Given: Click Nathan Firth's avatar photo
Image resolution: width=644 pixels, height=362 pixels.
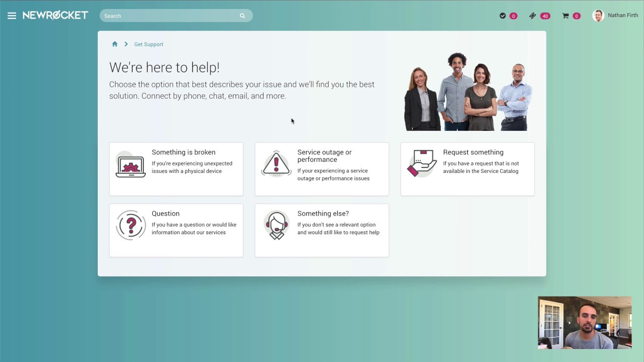Looking at the screenshot, I should 598,15.
